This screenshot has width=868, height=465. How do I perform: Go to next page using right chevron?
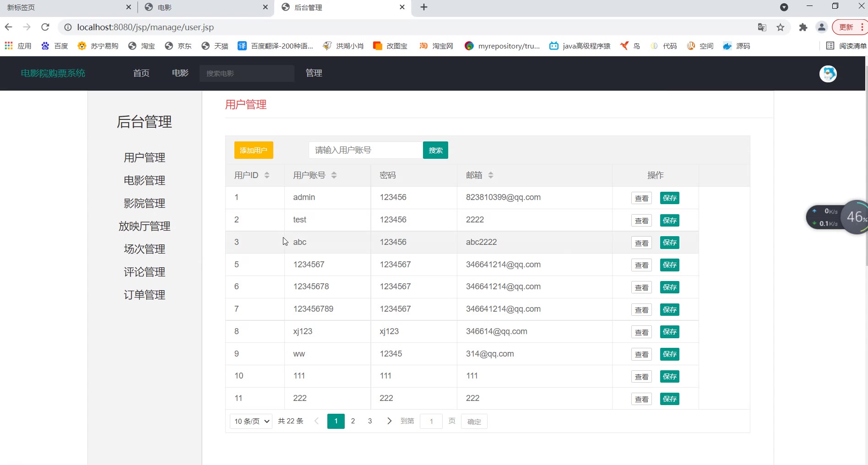pyautogui.click(x=389, y=421)
